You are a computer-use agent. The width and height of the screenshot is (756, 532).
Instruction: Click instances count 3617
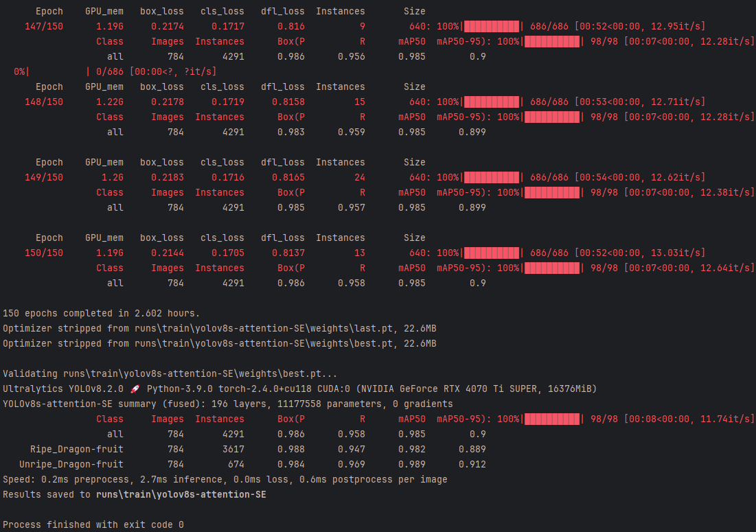[233, 450]
